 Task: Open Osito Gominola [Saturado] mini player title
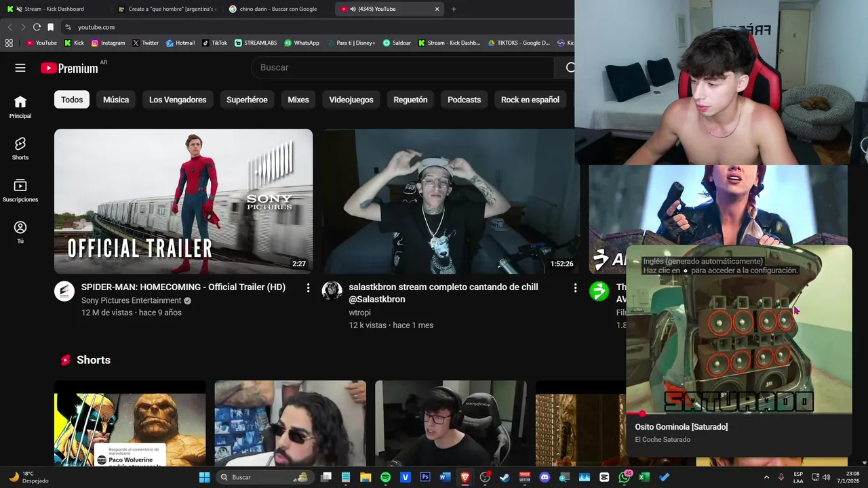pyautogui.click(x=682, y=427)
